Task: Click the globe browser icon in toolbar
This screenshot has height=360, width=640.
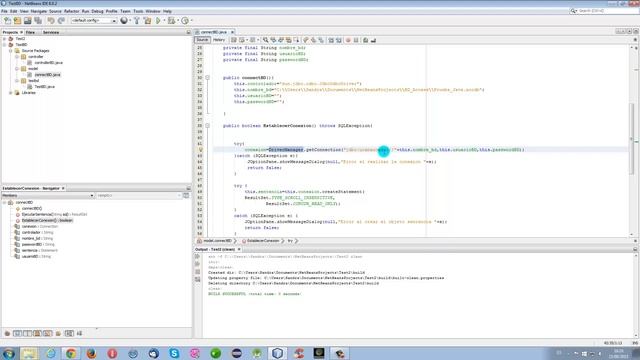Action: click(124, 20)
